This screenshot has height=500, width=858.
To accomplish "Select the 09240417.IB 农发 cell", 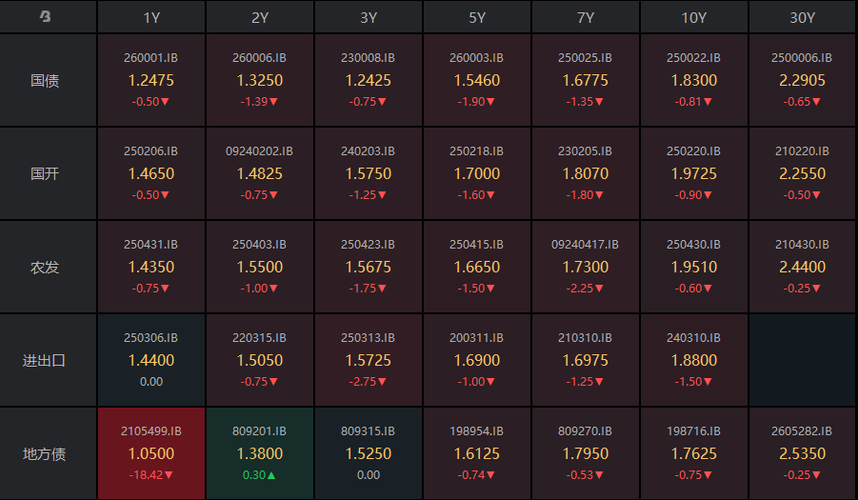I will [586, 267].
